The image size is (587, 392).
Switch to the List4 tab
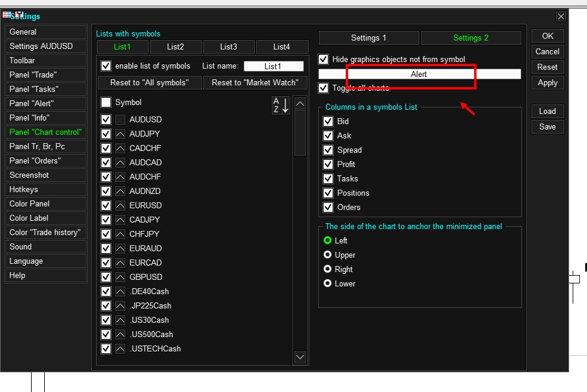(x=281, y=47)
